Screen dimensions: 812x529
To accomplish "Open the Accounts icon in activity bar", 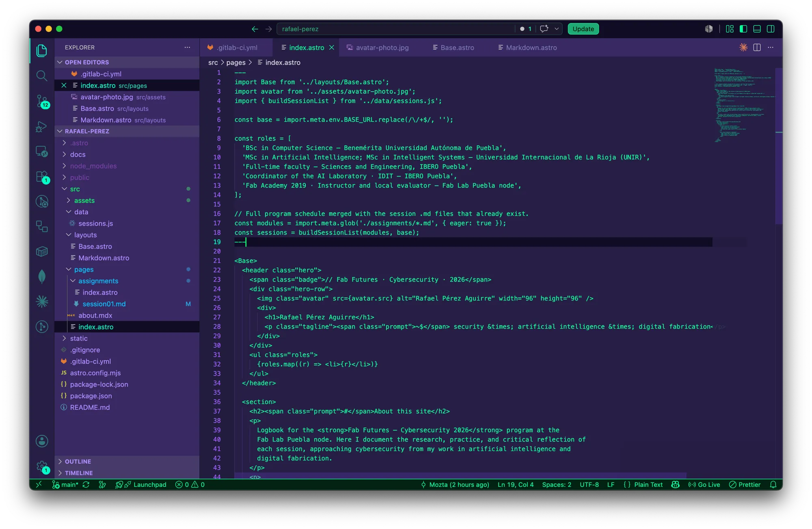I will coord(42,441).
